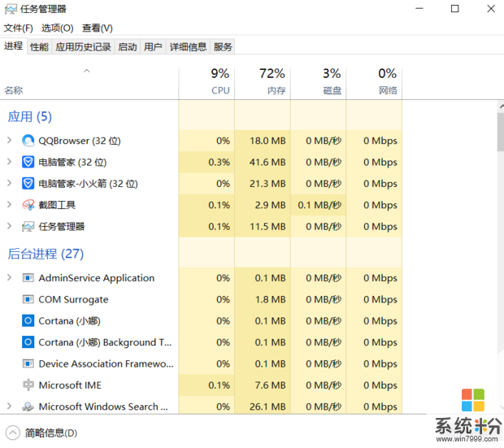Screen dimensions: 504x448
Task: Click the 21.3 MB memory value
Action: (267, 184)
